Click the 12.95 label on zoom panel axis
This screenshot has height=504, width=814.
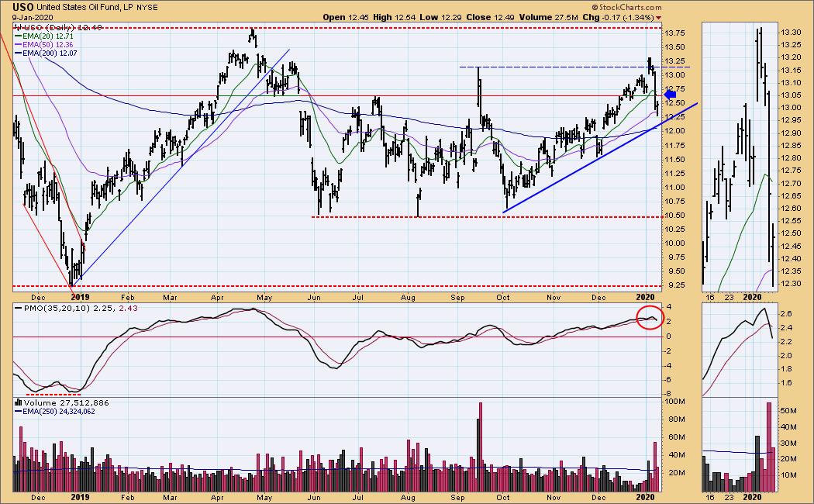pos(790,120)
